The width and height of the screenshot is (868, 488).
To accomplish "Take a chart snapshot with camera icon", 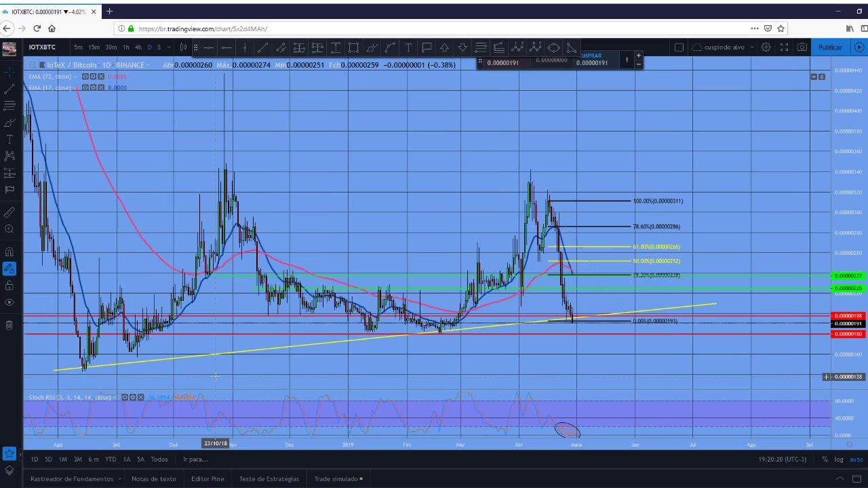I will (802, 47).
